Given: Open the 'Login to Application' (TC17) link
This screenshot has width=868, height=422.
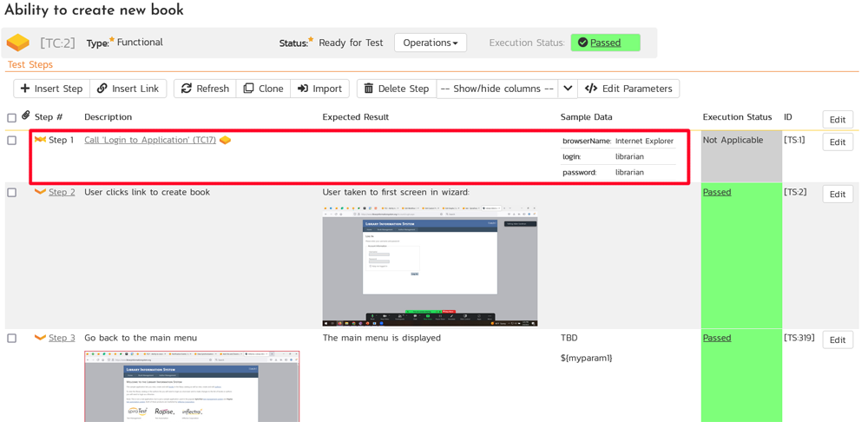Looking at the screenshot, I should [150, 140].
